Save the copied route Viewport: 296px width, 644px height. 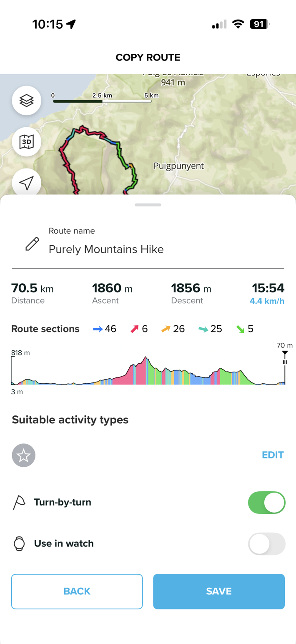point(218,591)
